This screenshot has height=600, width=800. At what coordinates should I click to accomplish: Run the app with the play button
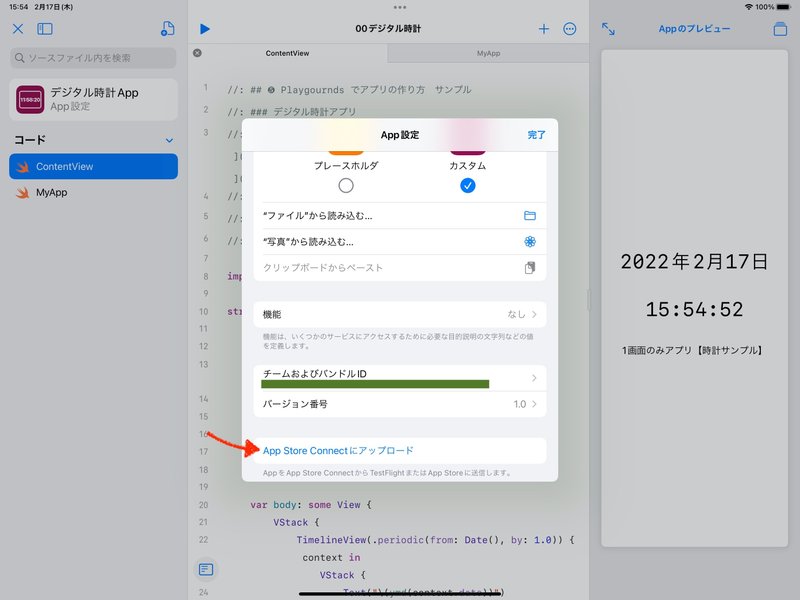point(205,29)
